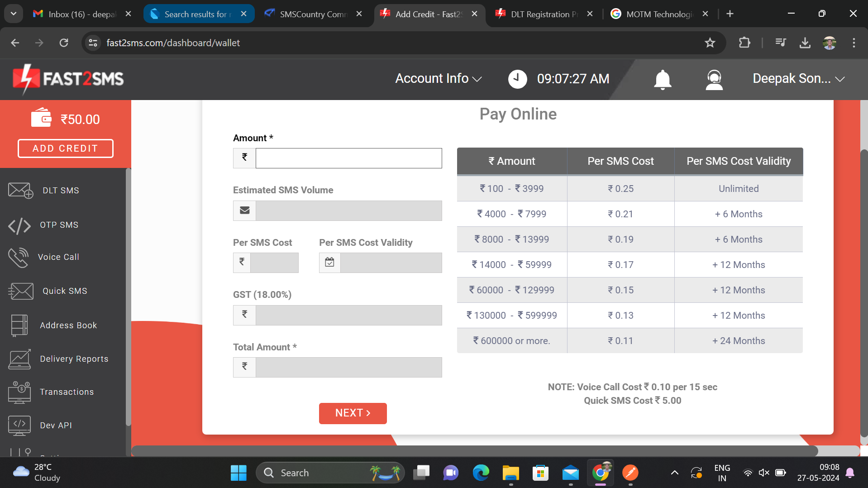Image resolution: width=868 pixels, height=488 pixels.
Task: Click the GST (18.00%) field
Action: click(349, 315)
